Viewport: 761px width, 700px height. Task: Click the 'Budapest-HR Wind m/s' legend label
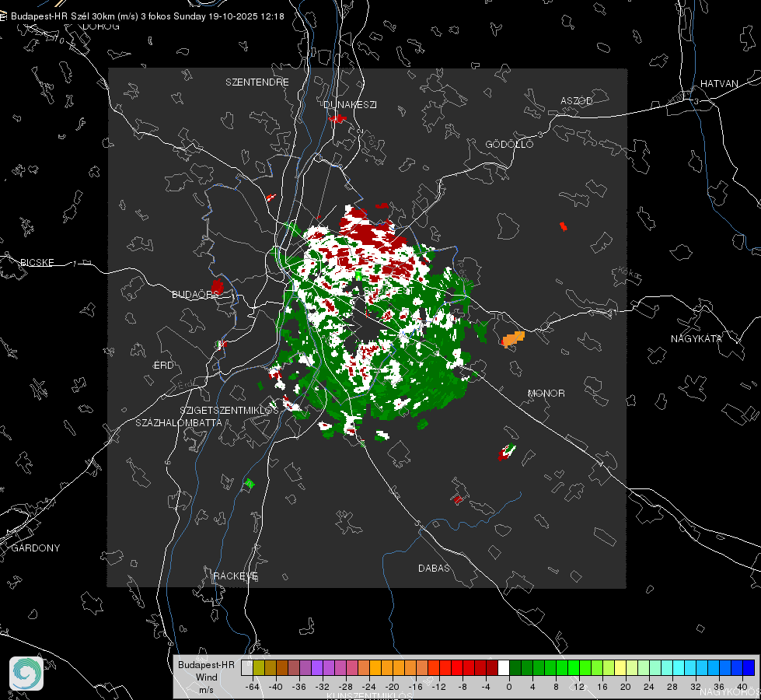tap(206, 677)
